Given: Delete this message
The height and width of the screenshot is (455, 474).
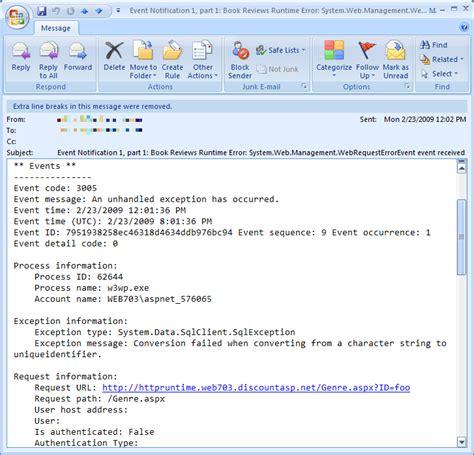Looking at the screenshot, I should tap(114, 57).
